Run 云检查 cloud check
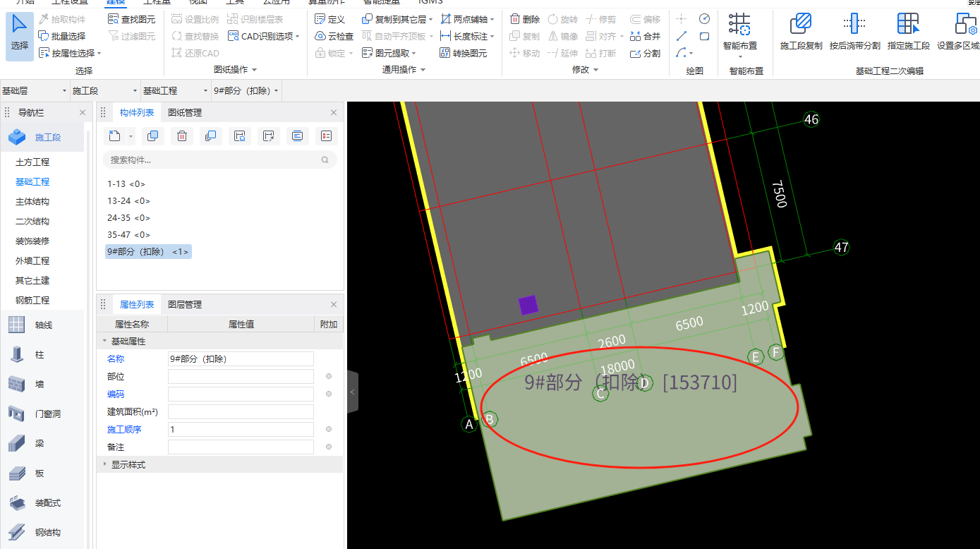This screenshot has width=980, height=549. [334, 36]
